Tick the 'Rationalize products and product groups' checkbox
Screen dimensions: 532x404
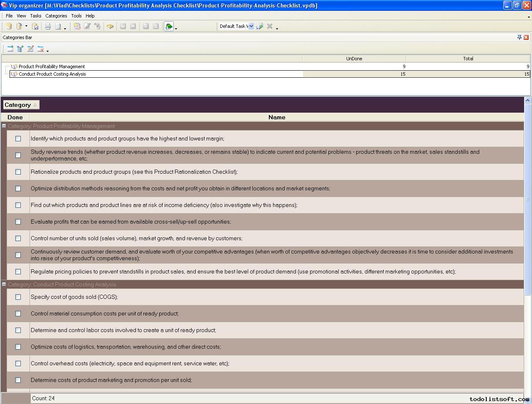click(18, 172)
